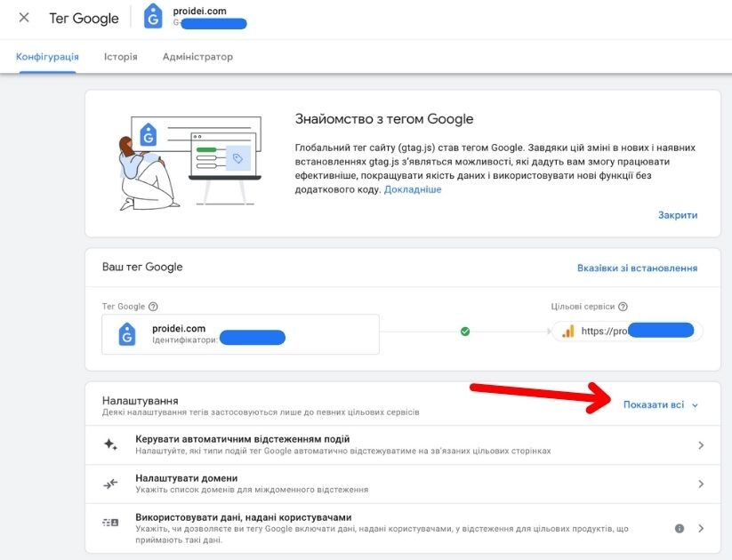Viewport: 732px width, 560px height.
Task: Click Знайомство з тегом Google heading
Action: tap(384, 119)
